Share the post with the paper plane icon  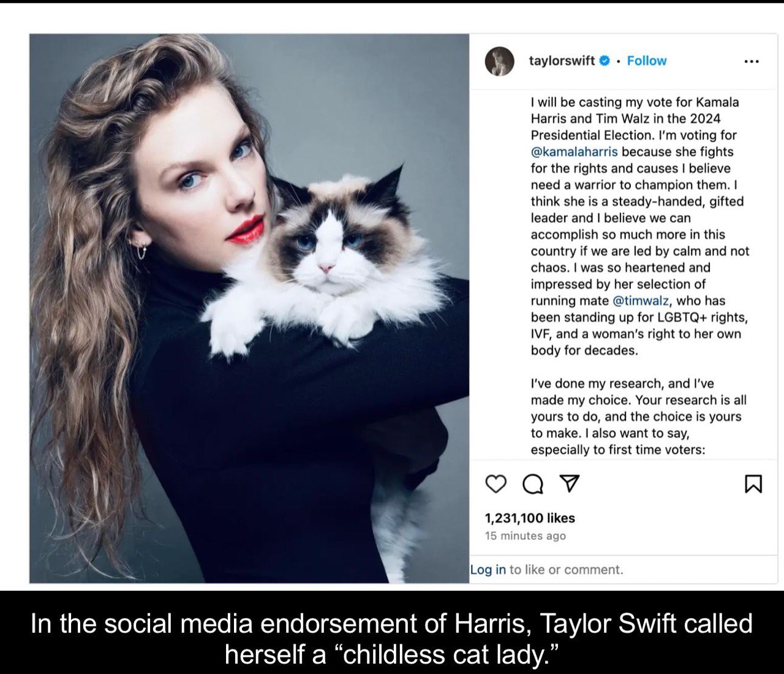(570, 484)
